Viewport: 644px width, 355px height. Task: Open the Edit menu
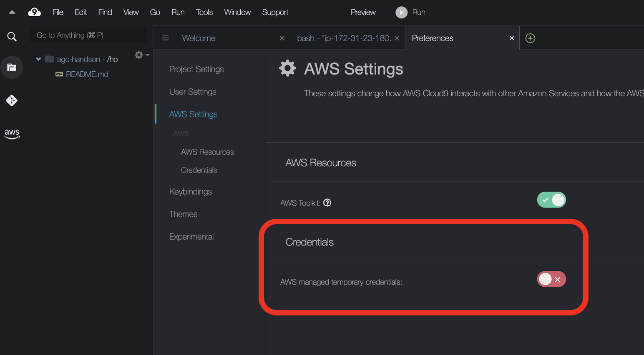click(80, 12)
